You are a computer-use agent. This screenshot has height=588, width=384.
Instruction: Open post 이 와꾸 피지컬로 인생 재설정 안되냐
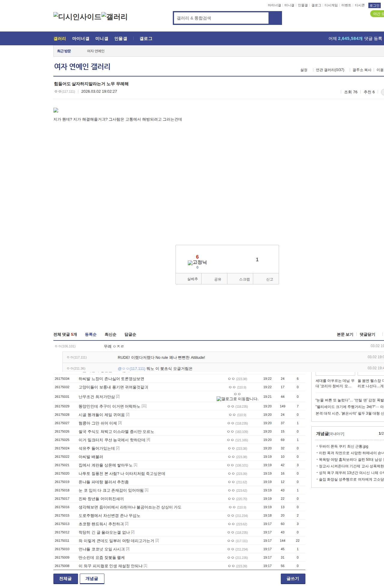point(111,566)
